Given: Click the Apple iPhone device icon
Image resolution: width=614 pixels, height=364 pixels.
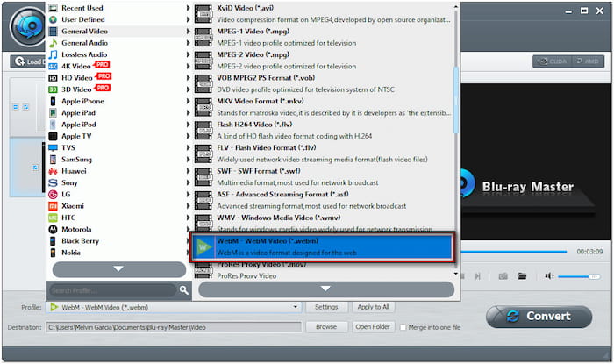Looking at the screenshot, I should click(53, 102).
